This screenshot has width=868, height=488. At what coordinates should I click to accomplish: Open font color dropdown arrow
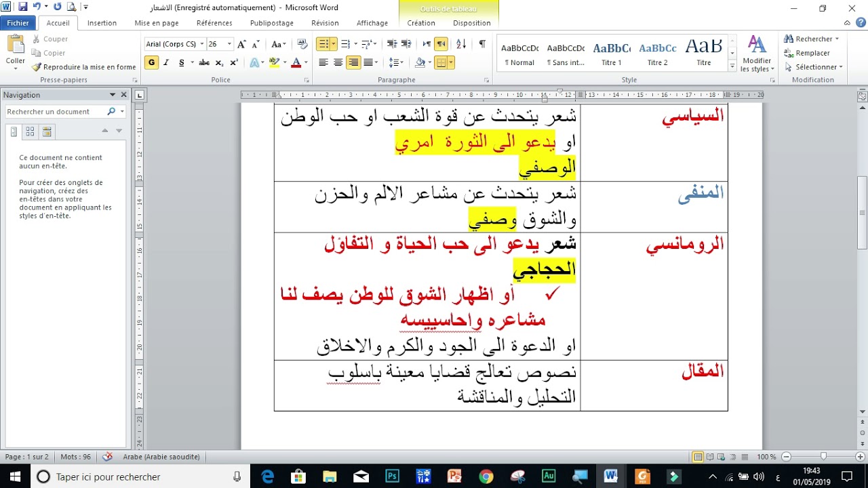tap(306, 62)
